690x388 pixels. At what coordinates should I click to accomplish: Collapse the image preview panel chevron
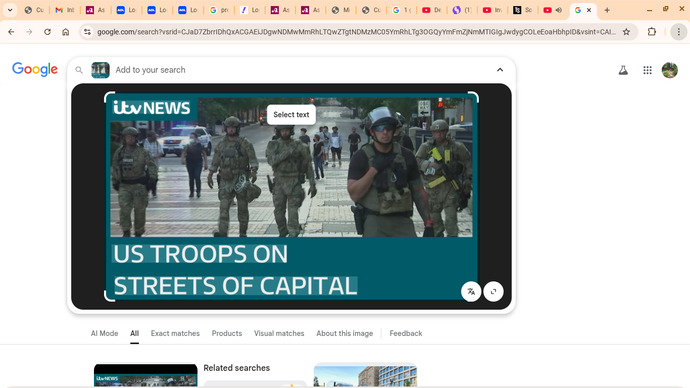(500, 70)
